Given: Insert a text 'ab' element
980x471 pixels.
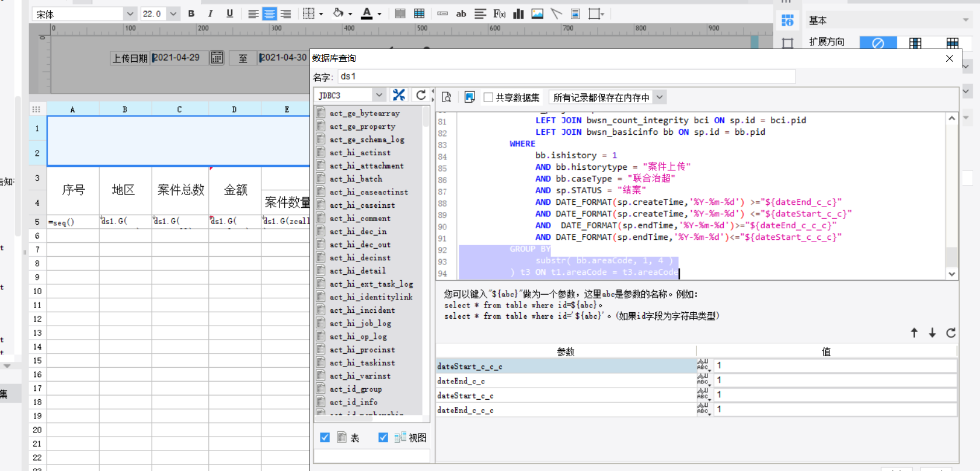Looking at the screenshot, I should pyautogui.click(x=461, y=14).
